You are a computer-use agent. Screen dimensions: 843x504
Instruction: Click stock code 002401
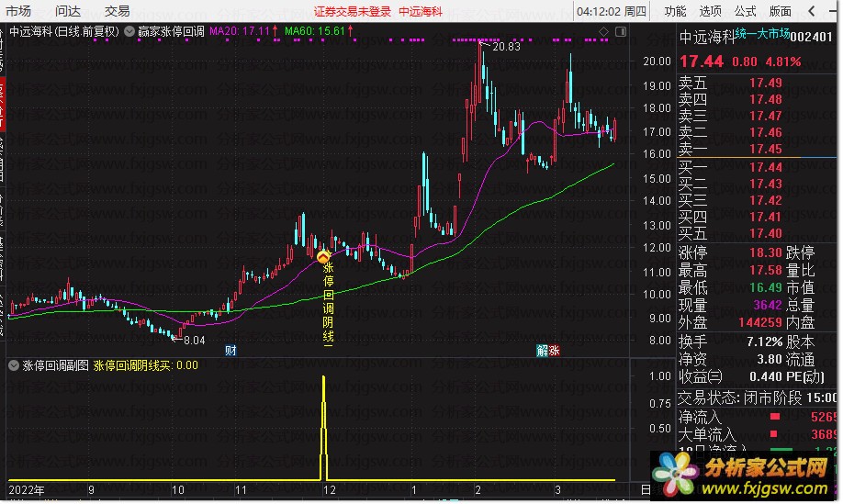click(811, 37)
